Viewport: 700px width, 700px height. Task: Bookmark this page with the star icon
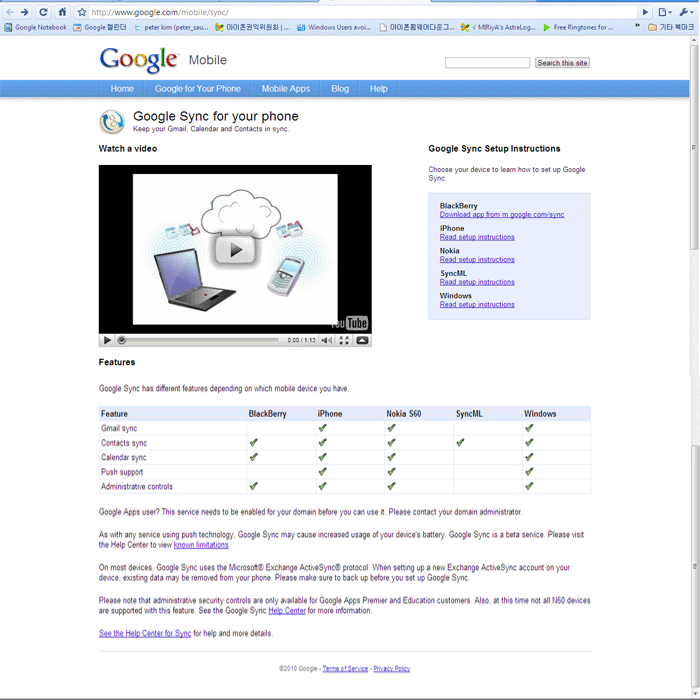[x=82, y=12]
